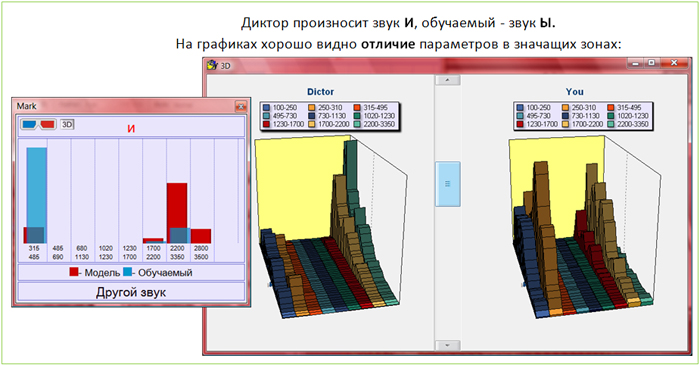
Task: Click the 3D glasses icon in Mark window
Action: click(x=38, y=124)
